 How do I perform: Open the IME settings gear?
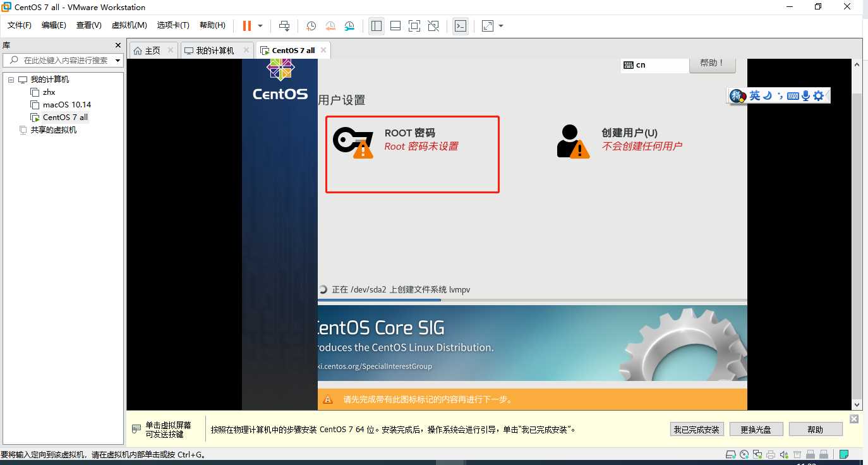click(819, 96)
